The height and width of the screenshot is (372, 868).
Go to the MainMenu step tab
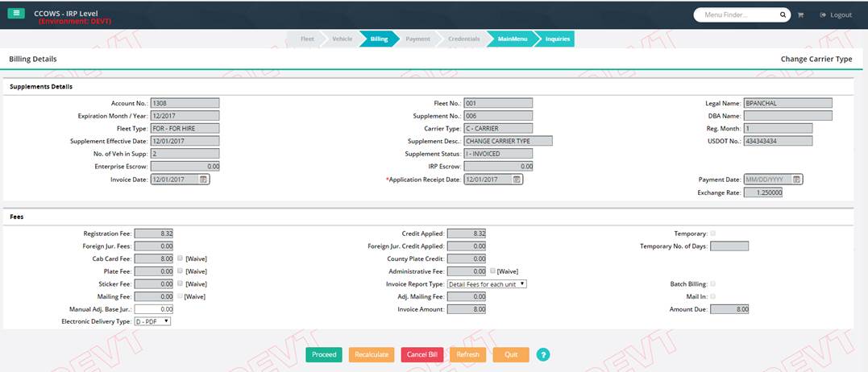512,39
